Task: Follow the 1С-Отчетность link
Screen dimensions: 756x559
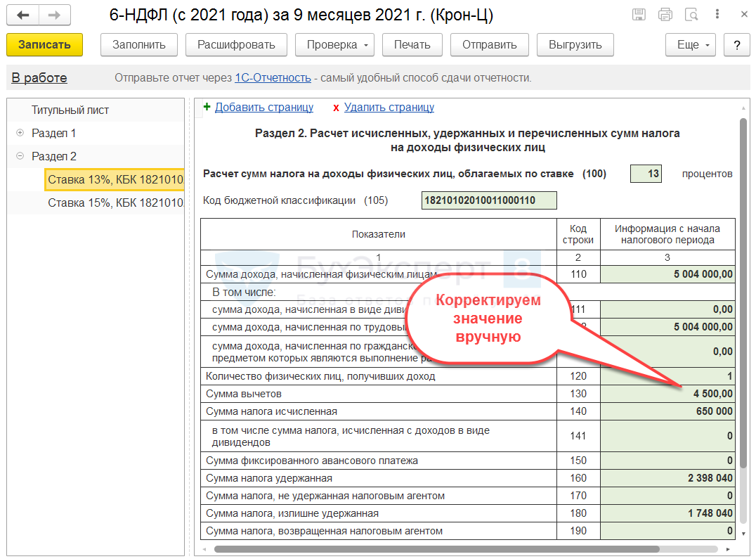Action: (273, 77)
